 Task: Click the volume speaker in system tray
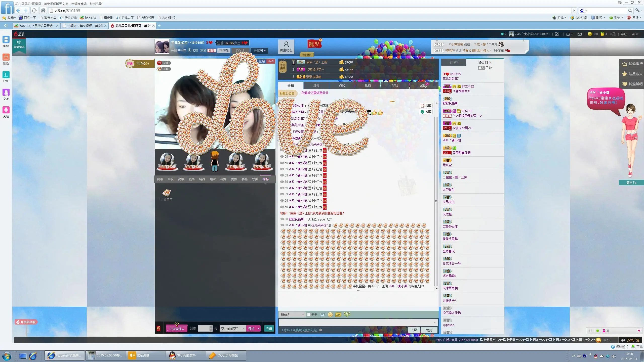[x=614, y=356]
